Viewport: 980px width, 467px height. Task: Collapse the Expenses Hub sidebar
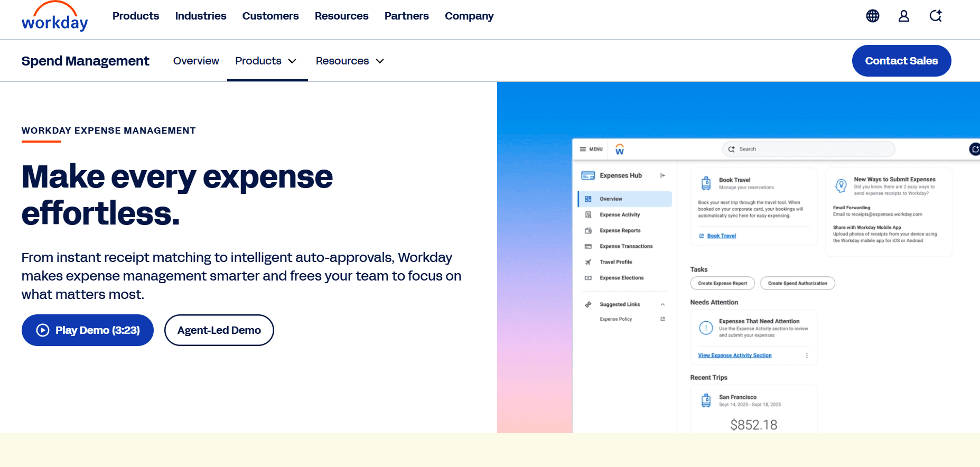click(x=662, y=175)
